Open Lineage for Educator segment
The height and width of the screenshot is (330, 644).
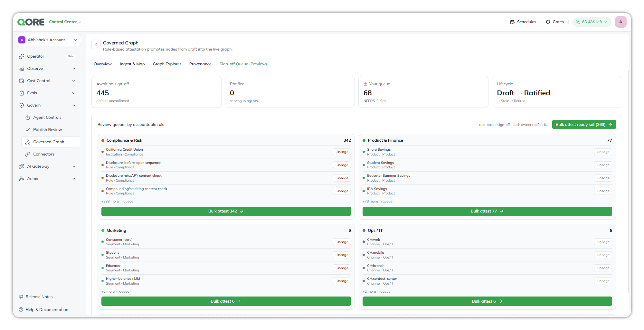342,268
